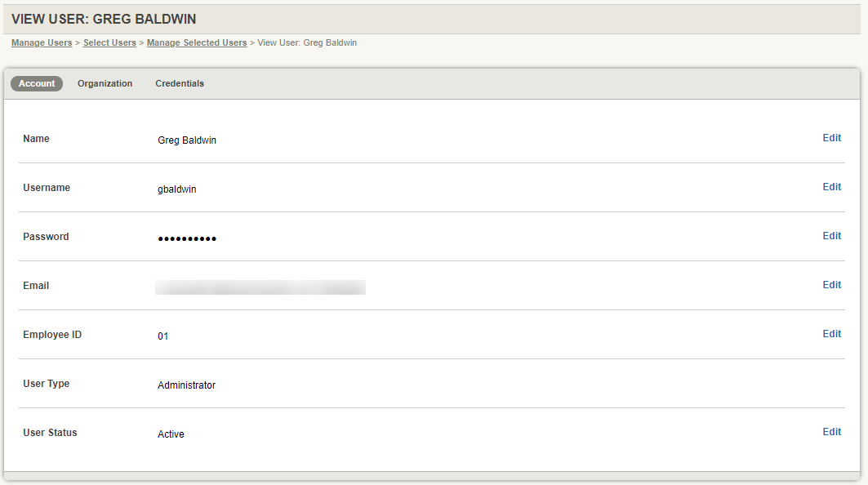The image size is (868, 485).
Task: Edit the user's Name
Action: tap(831, 138)
